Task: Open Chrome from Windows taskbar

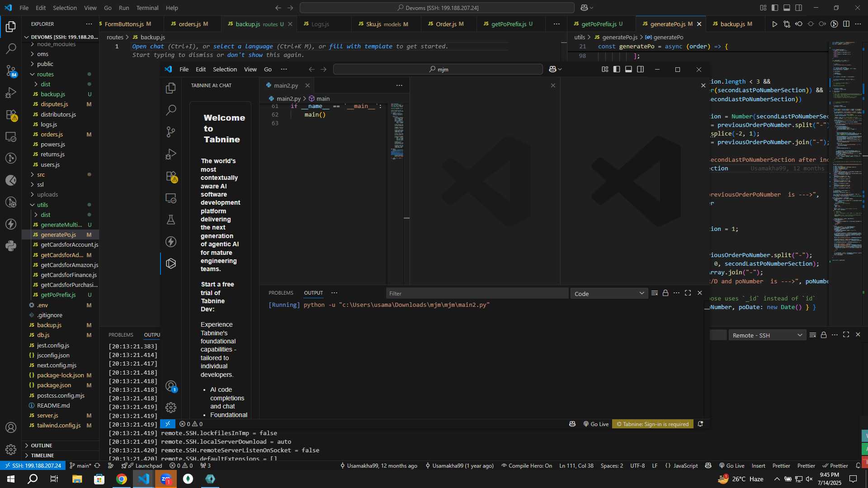Action: pyautogui.click(x=122, y=479)
